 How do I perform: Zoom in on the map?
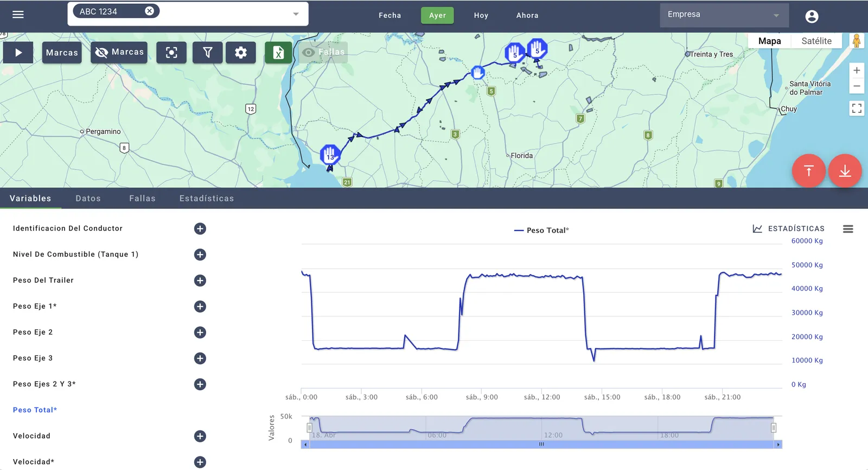[x=857, y=71]
